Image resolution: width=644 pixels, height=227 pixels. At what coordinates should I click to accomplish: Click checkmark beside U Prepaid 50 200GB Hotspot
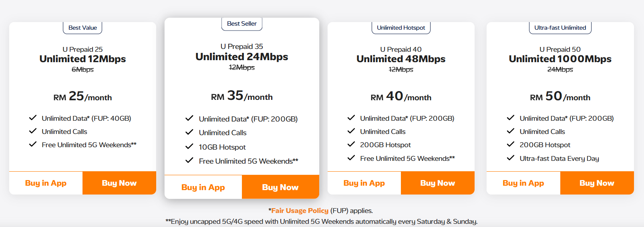[x=511, y=144]
